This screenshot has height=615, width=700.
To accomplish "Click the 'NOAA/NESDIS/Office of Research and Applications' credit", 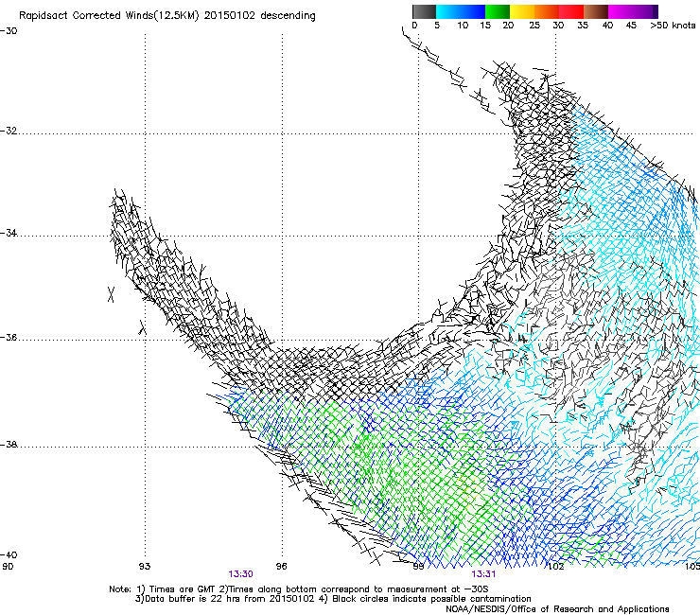I will click(557, 609).
